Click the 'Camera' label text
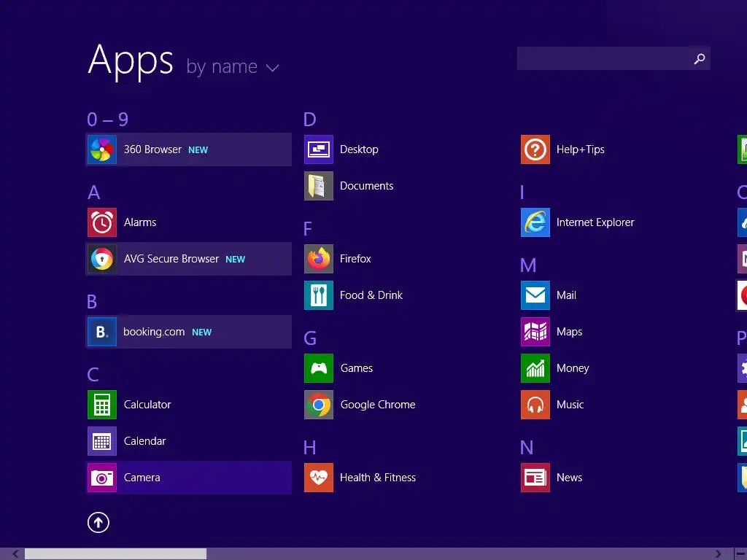 coord(142,478)
